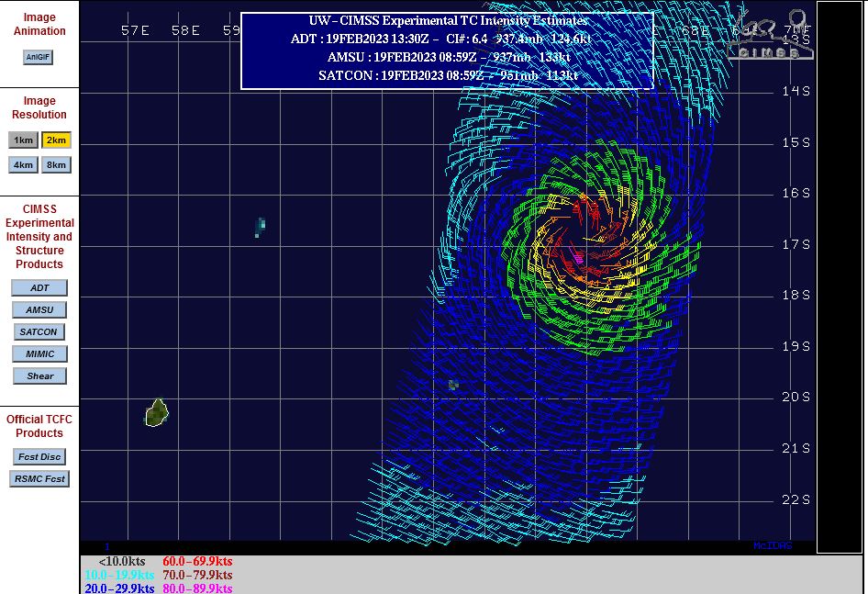Select the 1km image resolution
This screenshot has width=868, height=594.
pyautogui.click(x=24, y=140)
